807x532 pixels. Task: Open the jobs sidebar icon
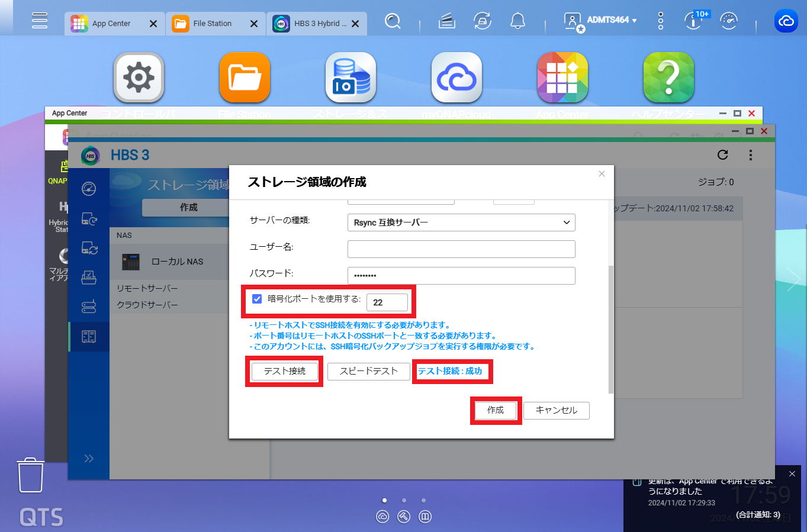click(89, 277)
